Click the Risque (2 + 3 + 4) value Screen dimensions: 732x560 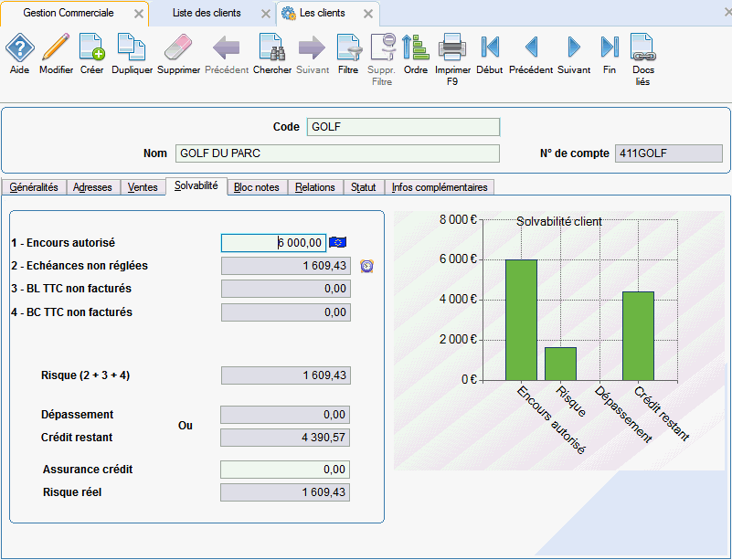(286, 375)
